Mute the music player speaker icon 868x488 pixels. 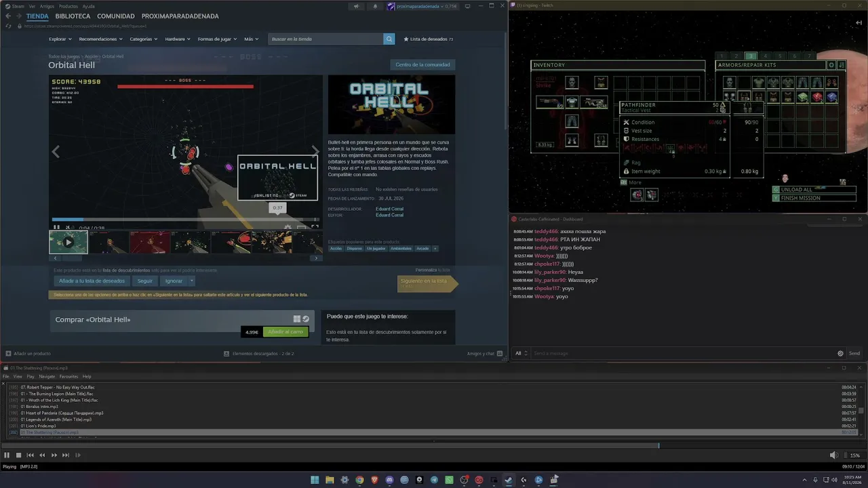click(x=834, y=455)
